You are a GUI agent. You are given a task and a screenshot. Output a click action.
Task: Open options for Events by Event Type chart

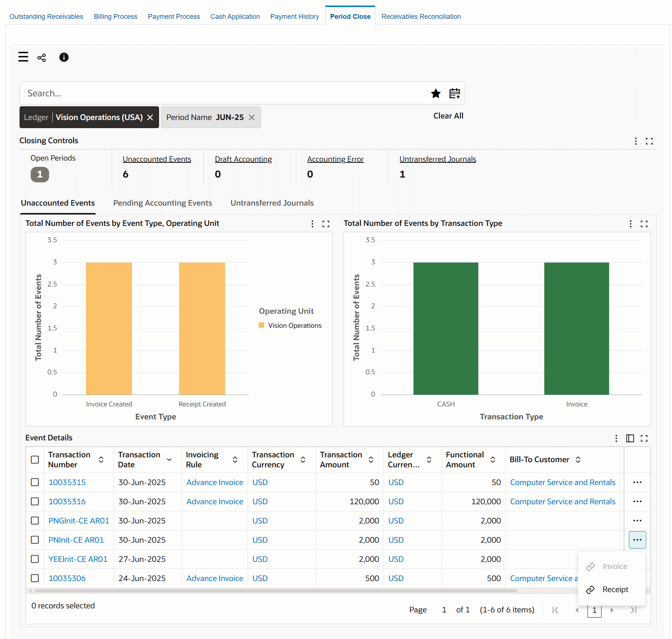coord(312,224)
